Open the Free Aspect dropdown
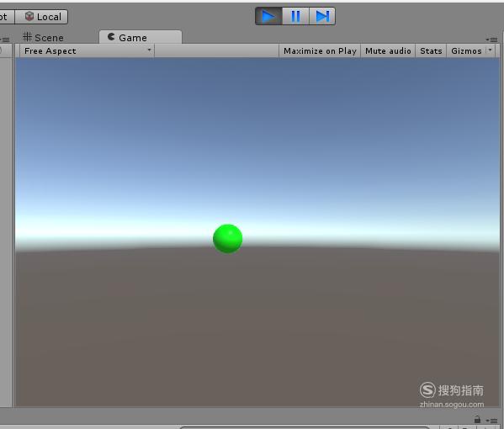The height and width of the screenshot is (429, 504). pos(87,50)
